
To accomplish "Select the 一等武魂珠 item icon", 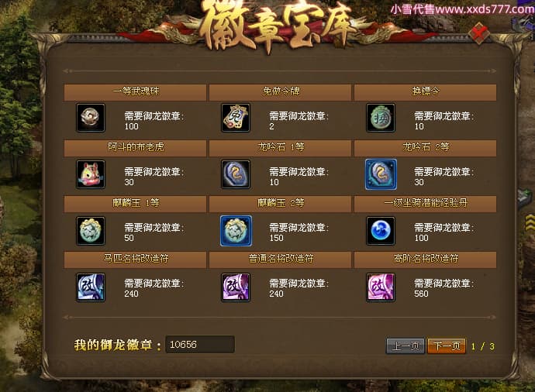I will 91,118.
